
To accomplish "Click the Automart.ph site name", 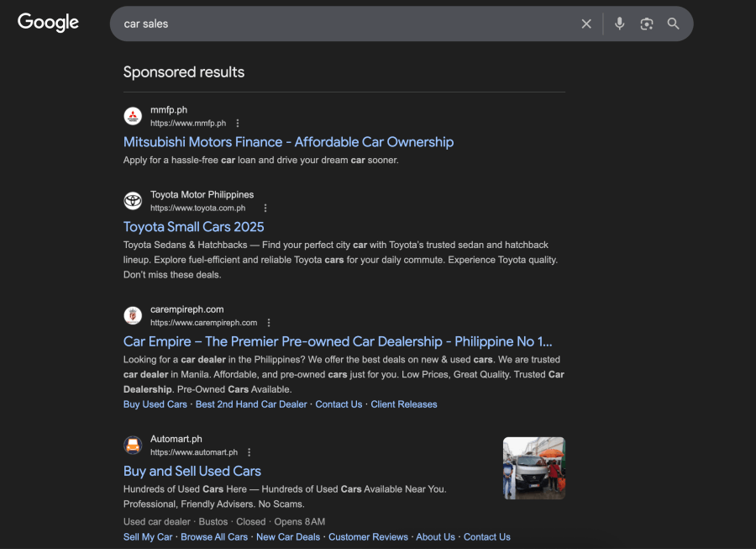I will coord(176,439).
